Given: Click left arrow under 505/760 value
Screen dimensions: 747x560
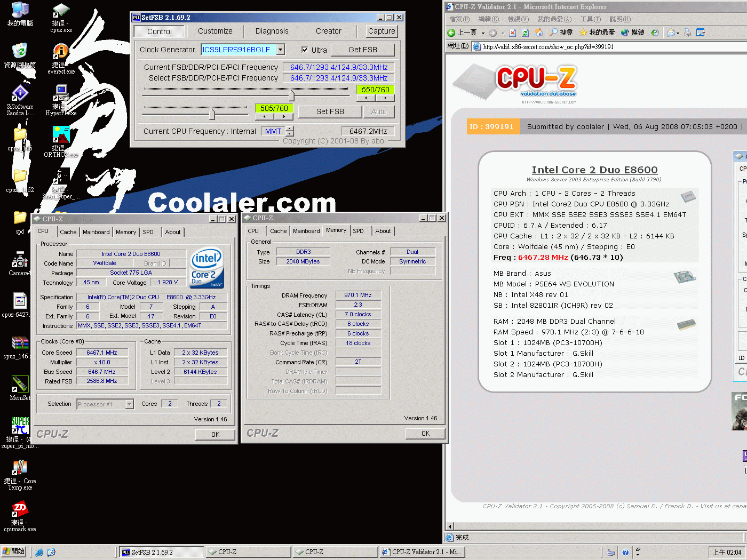Looking at the screenshot, I should pyautogui.click(x=264, y=116).
